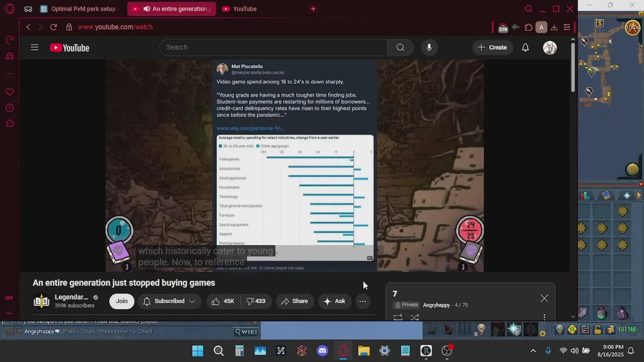Open the GX Corner gamepad icon
This screenshot has height=362, width=644.
(x=28, y=9)
